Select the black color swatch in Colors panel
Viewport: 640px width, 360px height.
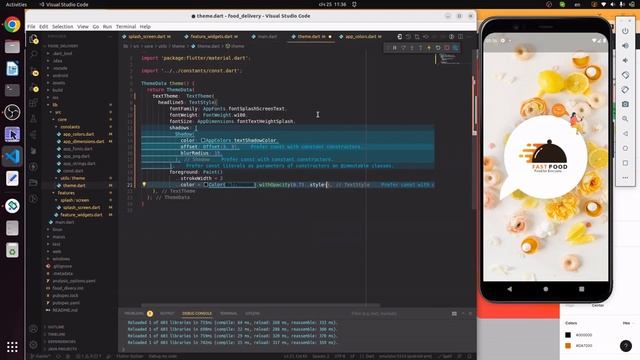tap(568, 335)
